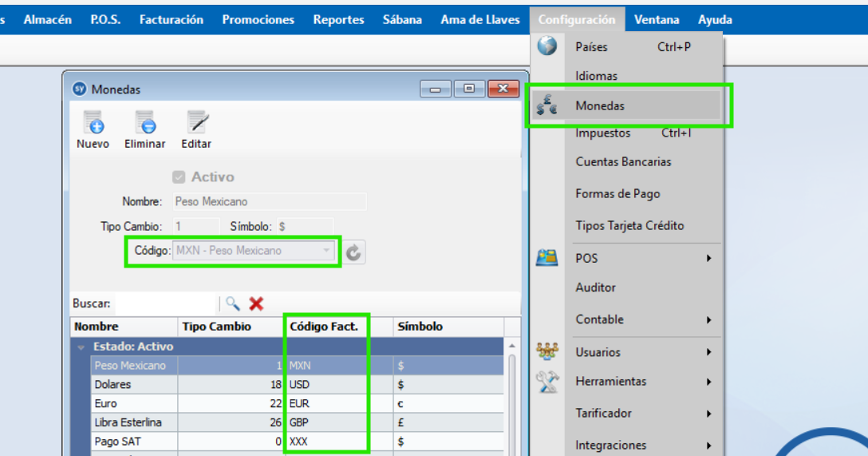
Task: Click the Buscar search field
Action: click(x=165, y=303)
